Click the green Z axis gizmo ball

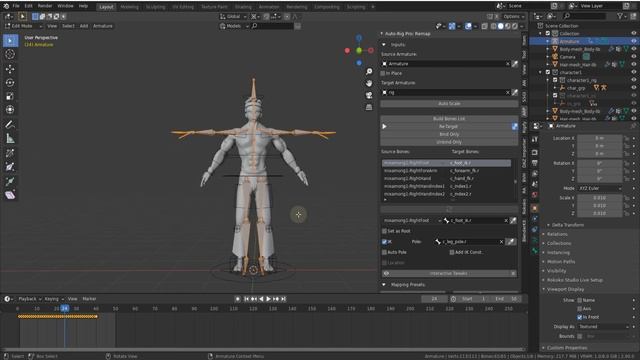click(359, 51)
